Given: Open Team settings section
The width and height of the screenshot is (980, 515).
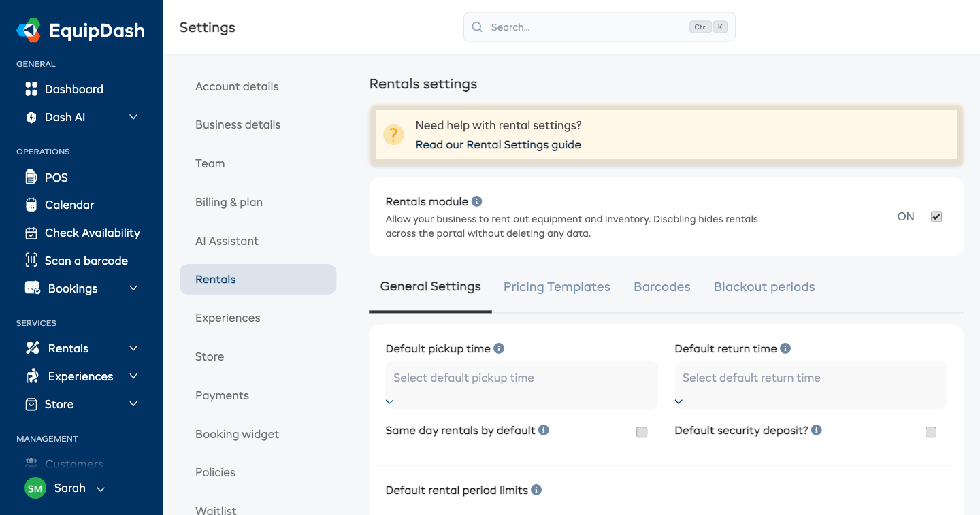Looking at the screenshot, I should tap(210, 163).
